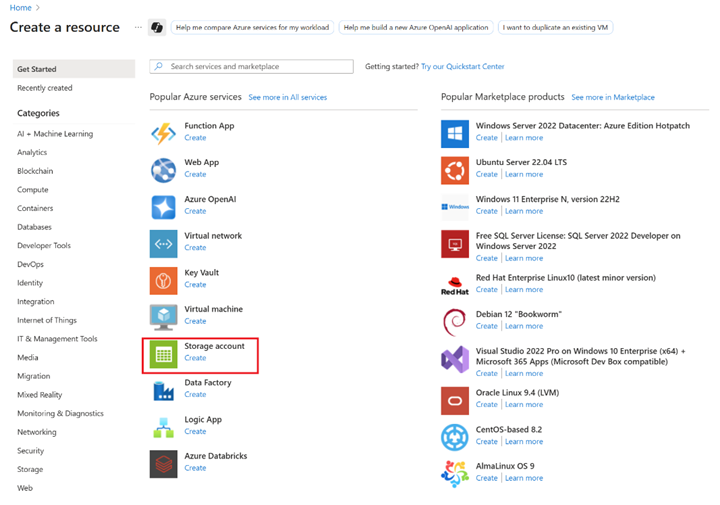This screenshot has height=505, width=720.
Task: Select the Databases category
Action: point(34,227)
